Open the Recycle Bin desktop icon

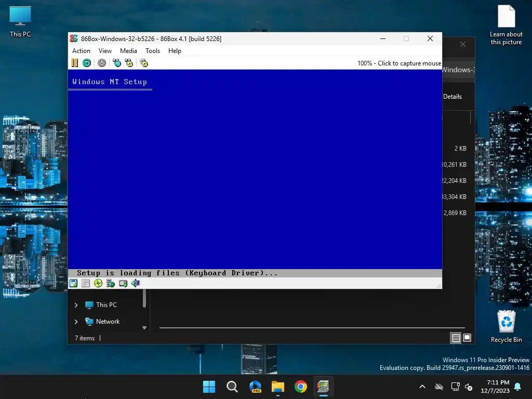click(x=506, y=326)
